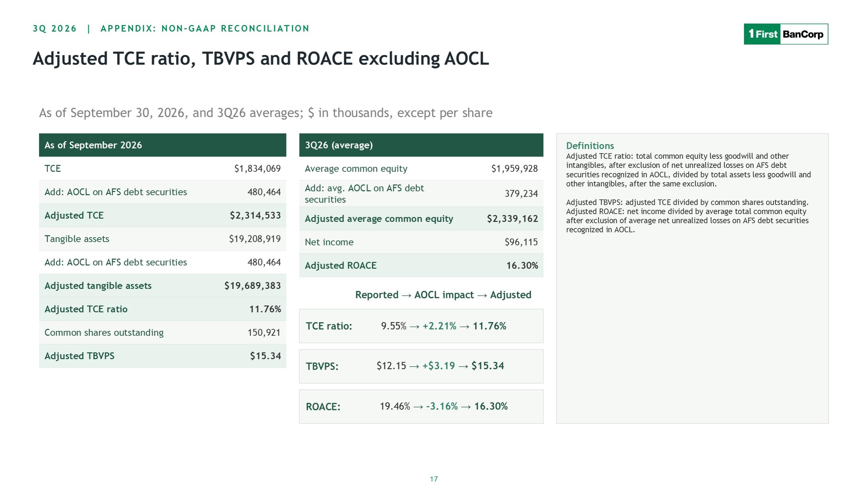Screen dimensions: 868x488
Task: Select the value $19,689,383
Action: point(252,286)
